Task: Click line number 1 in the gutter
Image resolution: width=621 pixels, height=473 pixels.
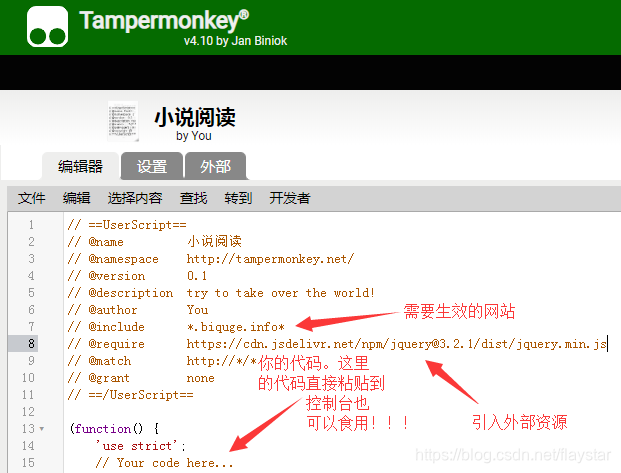Action: click(31, 225)
